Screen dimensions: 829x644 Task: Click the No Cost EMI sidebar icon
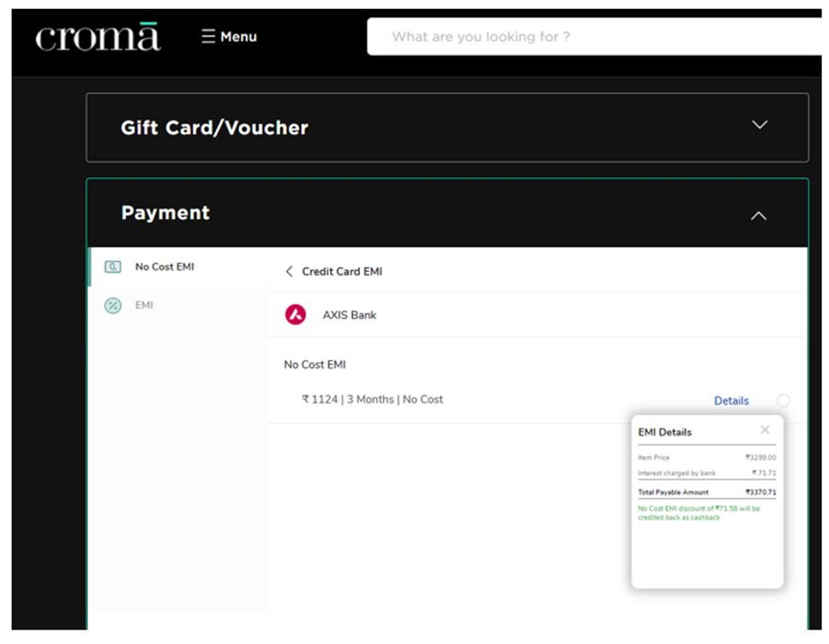[113, 267]
